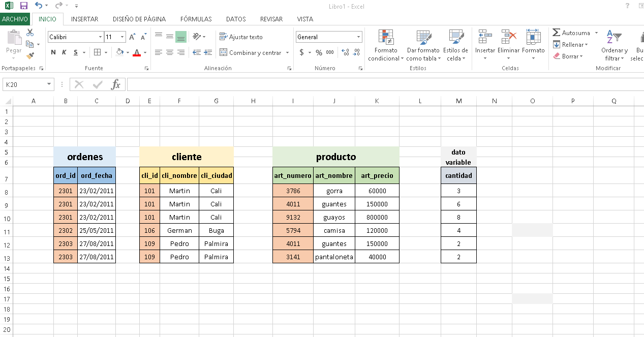644x337 pixels.
Task: Click the Ajustar texto icon
Action: pos(224,37)
